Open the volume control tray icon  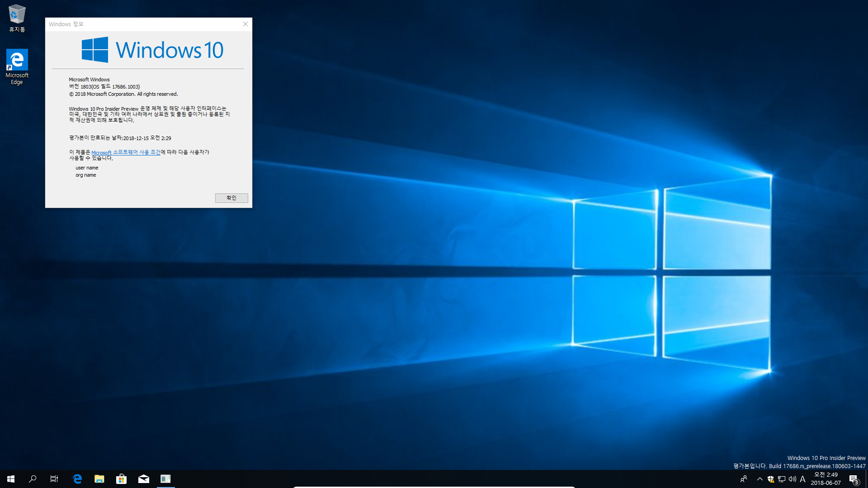tap(792, 479)
